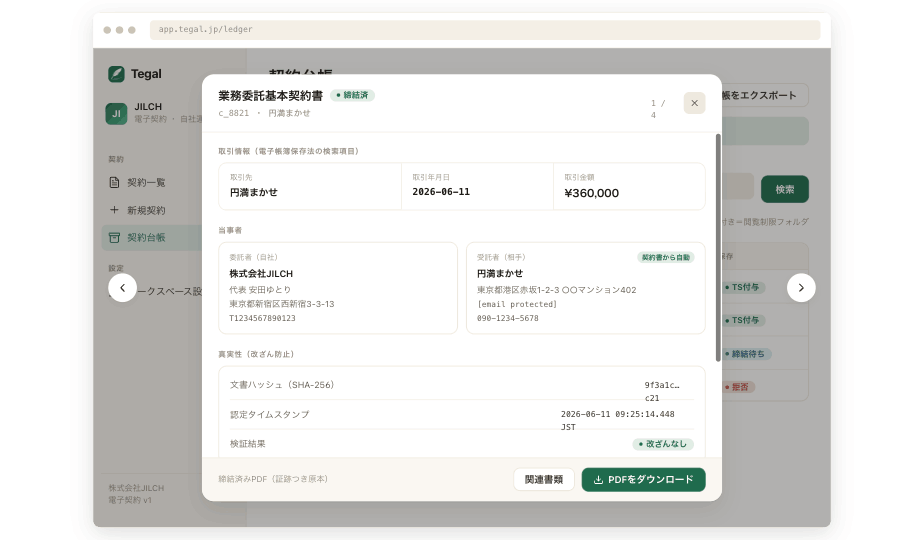Click the dialog's vertical scrollbar
This screenshot has height=540, width=924.
pos(718,248)
